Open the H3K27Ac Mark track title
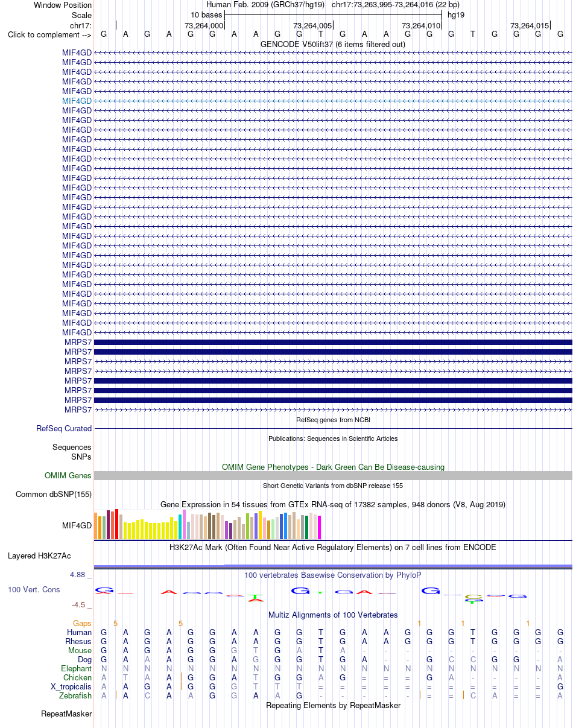 tap(333, 547)
